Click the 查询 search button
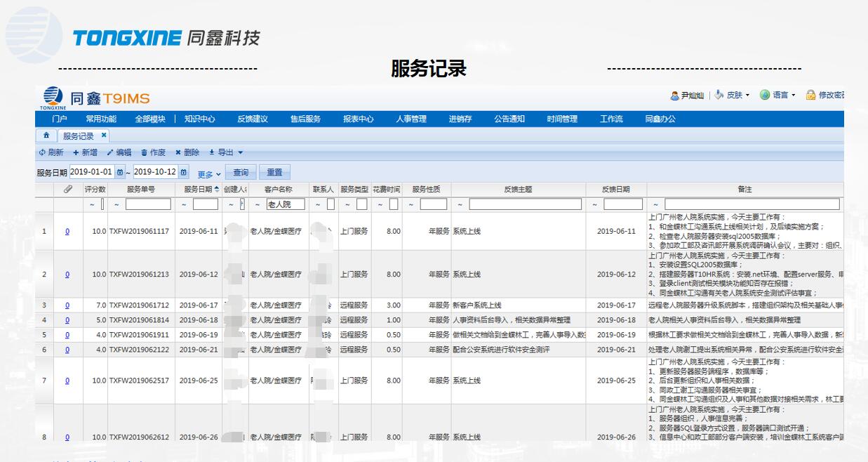The height and width of the screenshot is (462, 868). [241, 172]
